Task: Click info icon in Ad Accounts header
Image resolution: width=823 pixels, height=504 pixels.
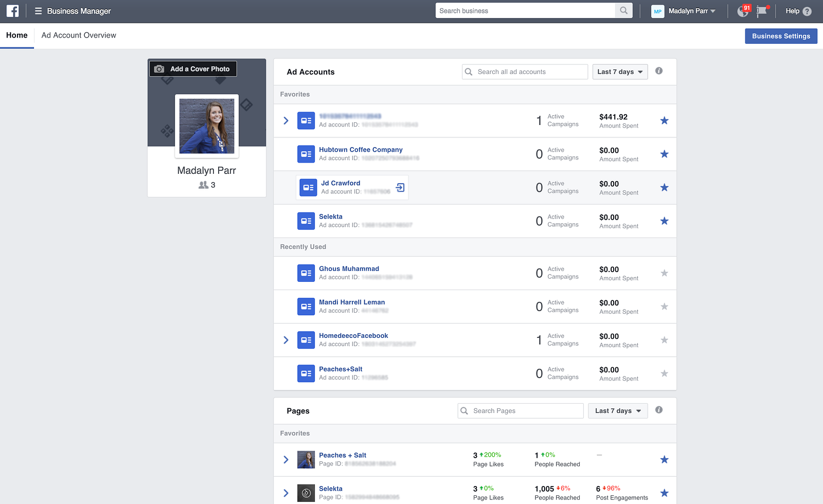Action: 659,71
